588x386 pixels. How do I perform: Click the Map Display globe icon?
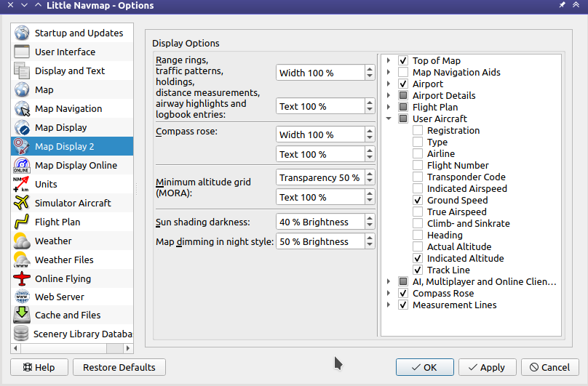point(22,127)
